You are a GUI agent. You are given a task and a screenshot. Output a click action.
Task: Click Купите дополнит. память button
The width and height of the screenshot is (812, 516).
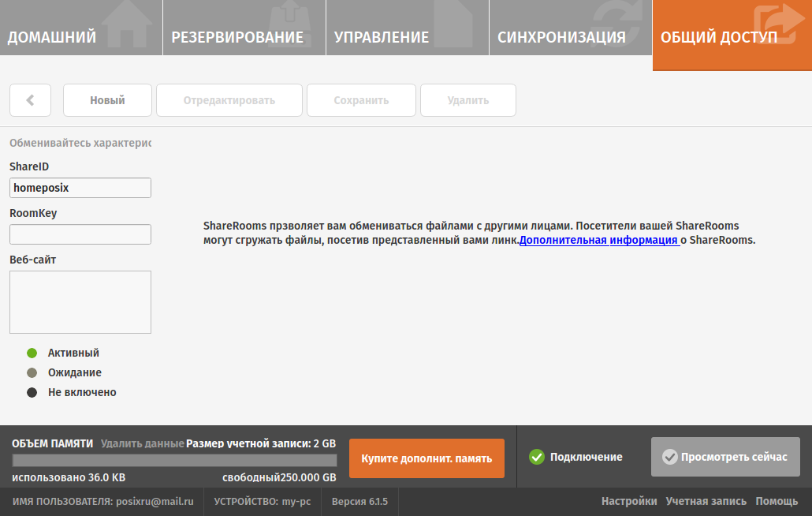(x=426, y=458)
